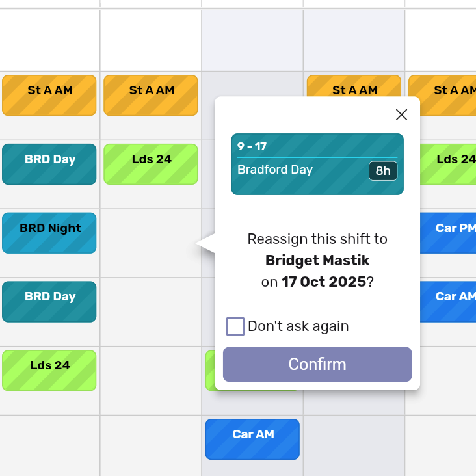This screenshot has height=476, width=476.
Task: Select the Car PM shift
Action: [449, 232]
